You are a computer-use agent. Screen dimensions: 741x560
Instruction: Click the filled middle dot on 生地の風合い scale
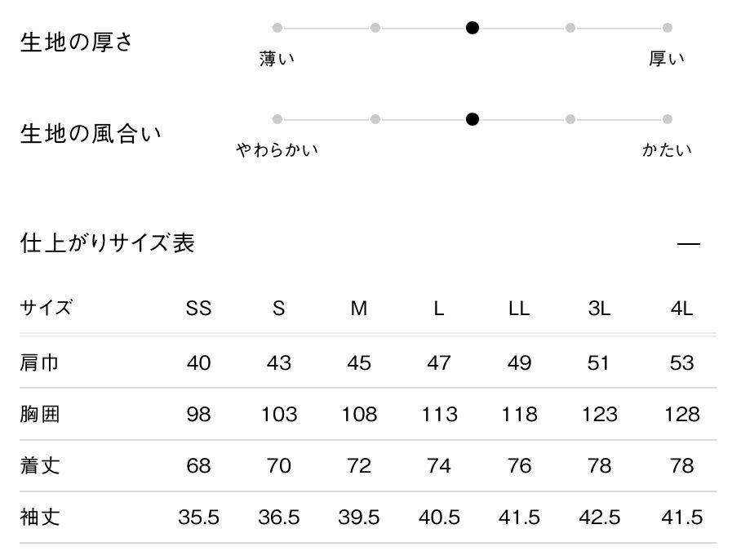[473, 119]
